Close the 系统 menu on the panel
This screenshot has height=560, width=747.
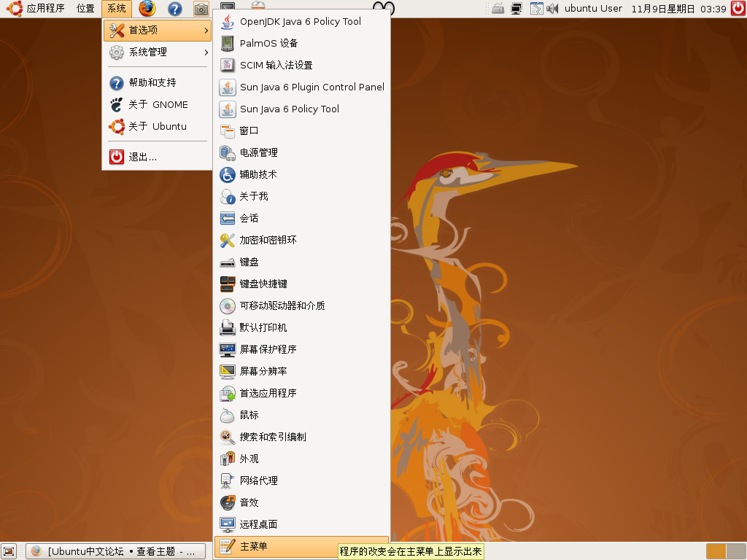[x=116, y=9]
